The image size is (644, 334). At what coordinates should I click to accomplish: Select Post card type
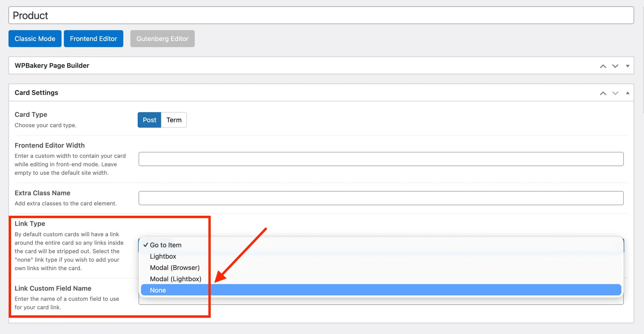click(x=149, y=120)
